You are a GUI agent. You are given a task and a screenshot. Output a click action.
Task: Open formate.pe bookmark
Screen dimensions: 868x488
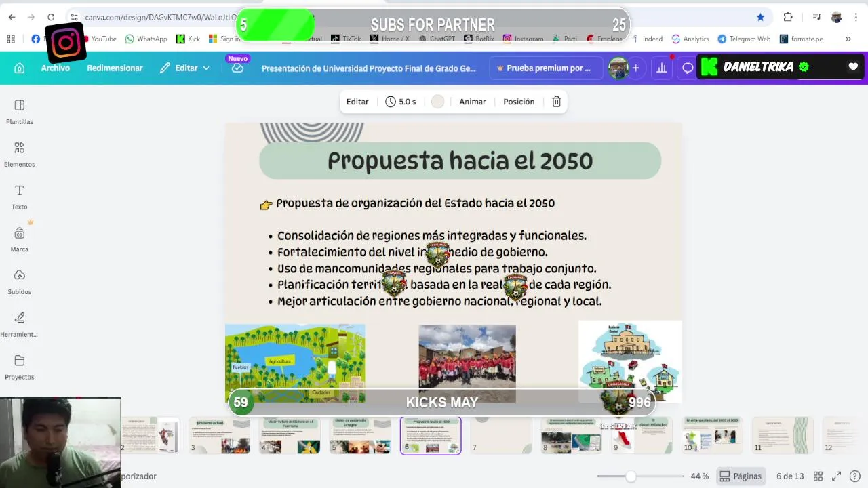pyautogui.click(x=801, y=39)
